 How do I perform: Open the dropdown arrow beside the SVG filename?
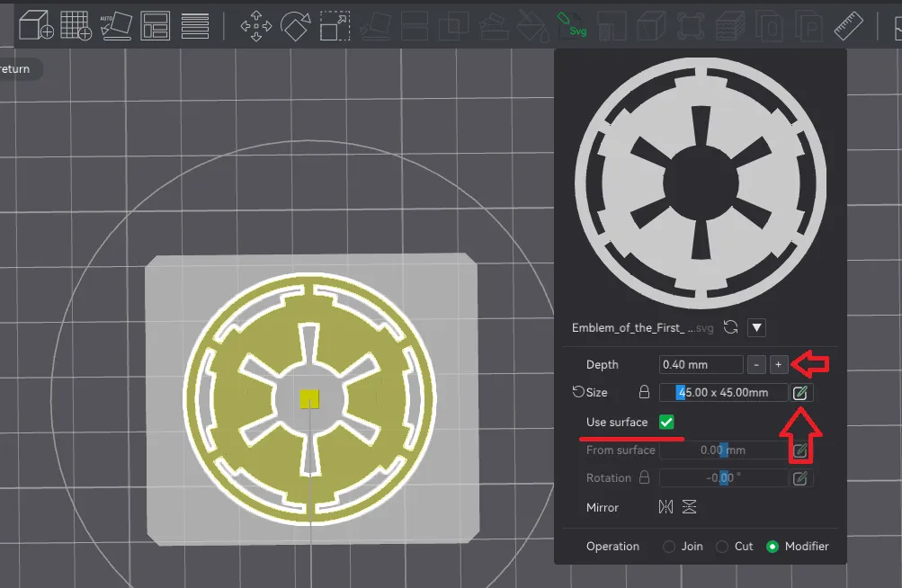click(756, 328)
